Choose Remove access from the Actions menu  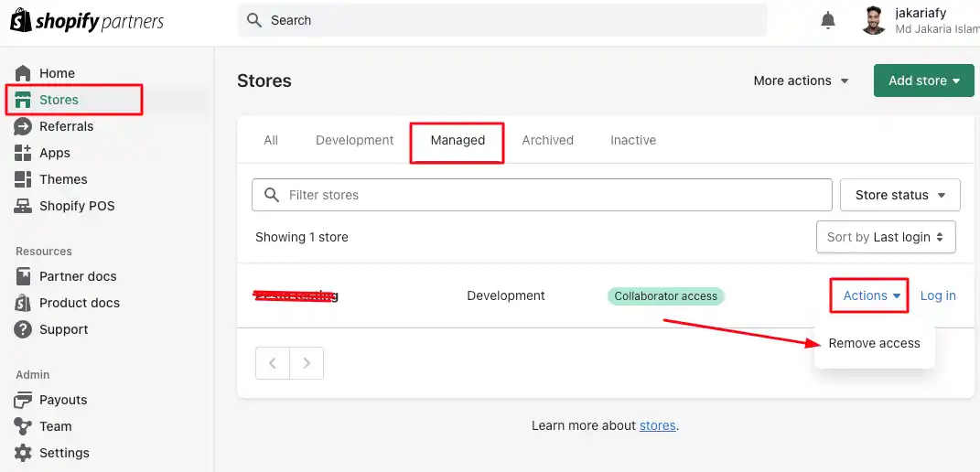[875, 343]
